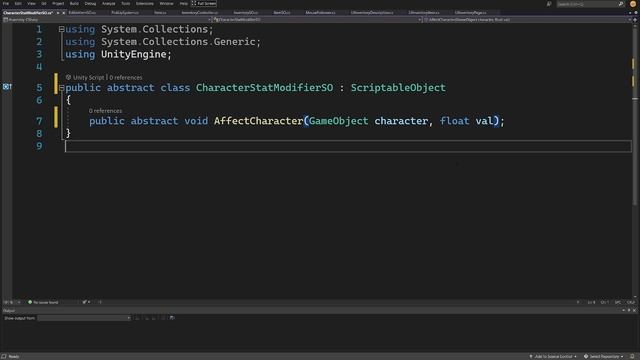Click the inheritance margin icon beside line 5
The height and width of the screenshot is (360, 640).
[x=7, y=87]
